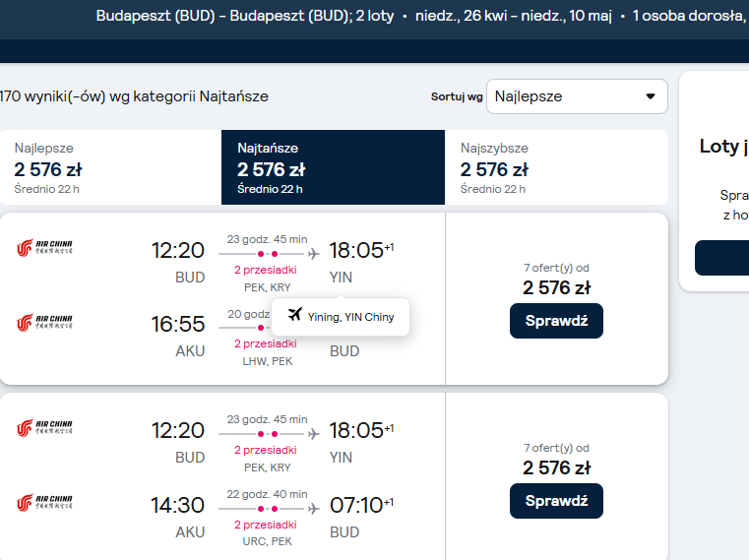Click the Air China logo on the first outbound flight

pos(44,247)
